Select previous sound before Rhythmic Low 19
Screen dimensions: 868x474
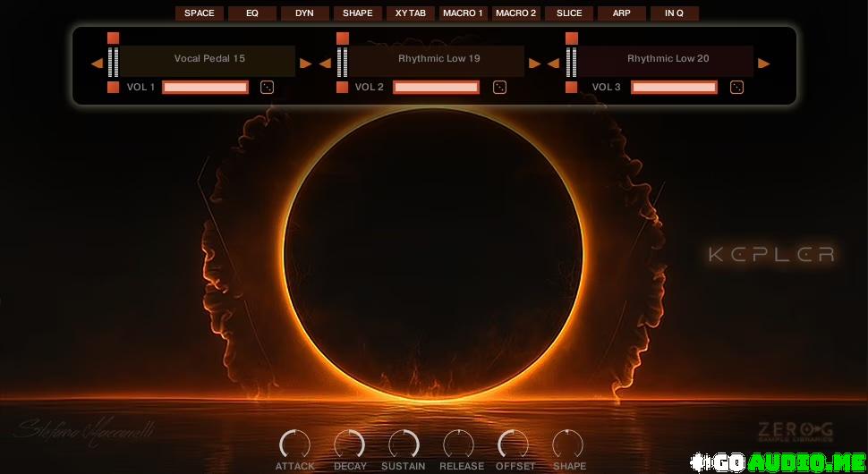[x=326, y=63]
